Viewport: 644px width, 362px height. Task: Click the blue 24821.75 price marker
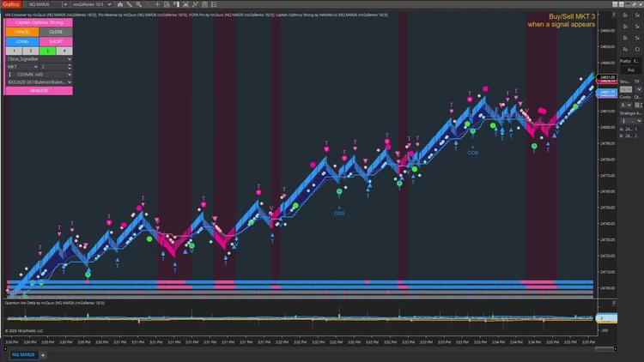click(607, 92)
